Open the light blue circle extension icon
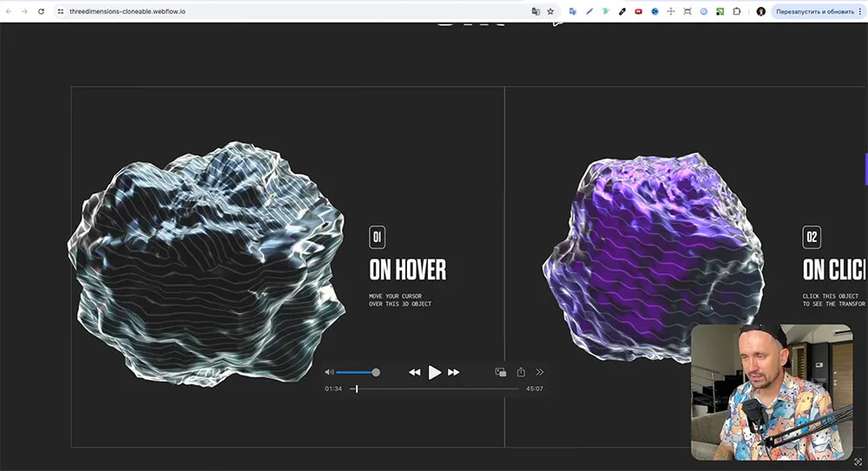The image size is (868, 471). tap(704, 11)
